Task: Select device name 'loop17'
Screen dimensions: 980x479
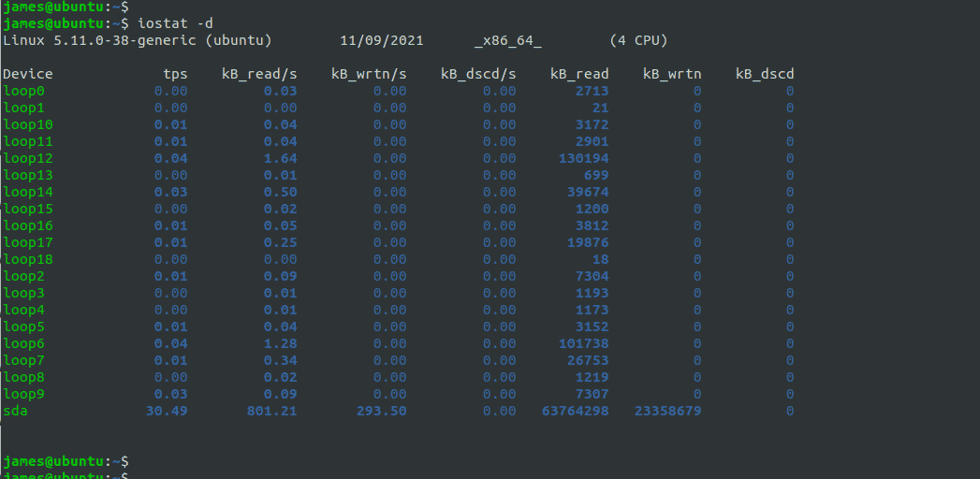Action: coord(28,243)
